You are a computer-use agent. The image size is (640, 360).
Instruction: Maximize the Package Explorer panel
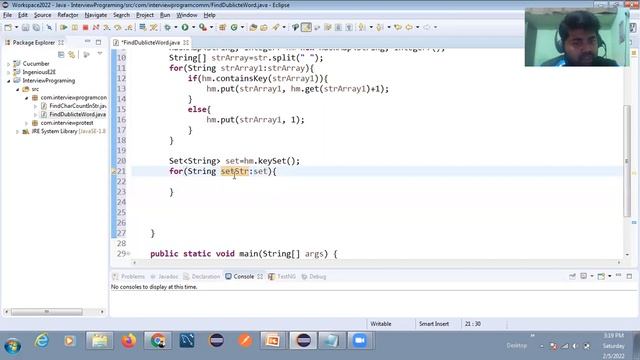point(98,42)
